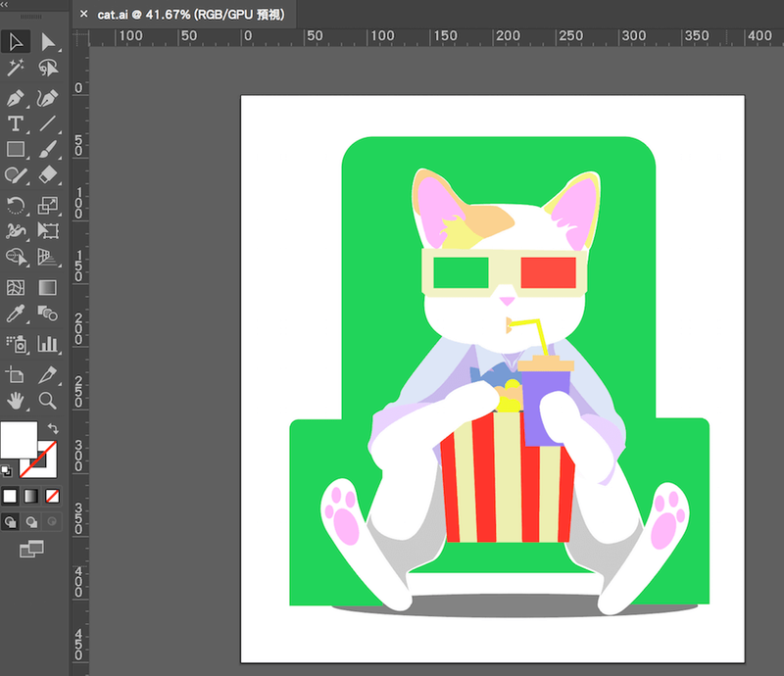
Task: Switch to the cat.ai document tab
Action: (186, 14)
